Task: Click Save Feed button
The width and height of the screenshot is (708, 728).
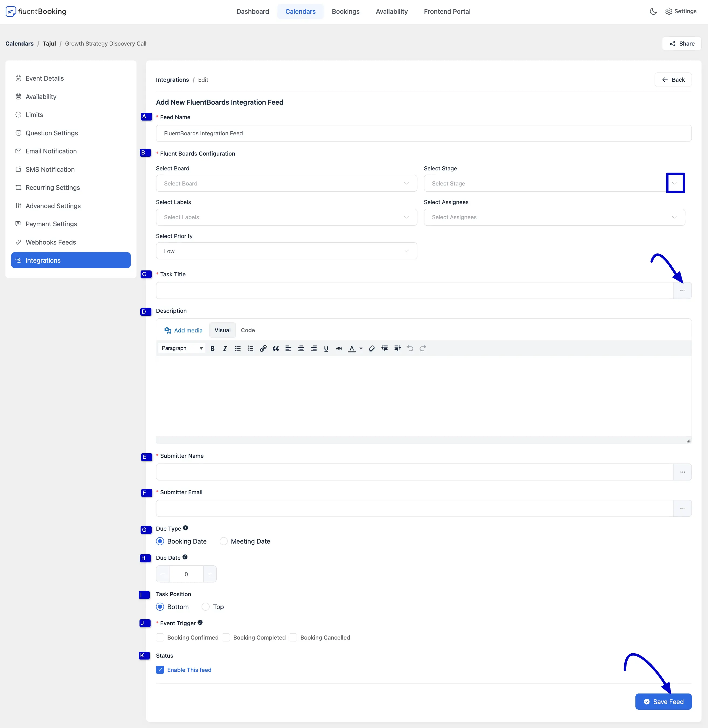Action: coord(663,701)
